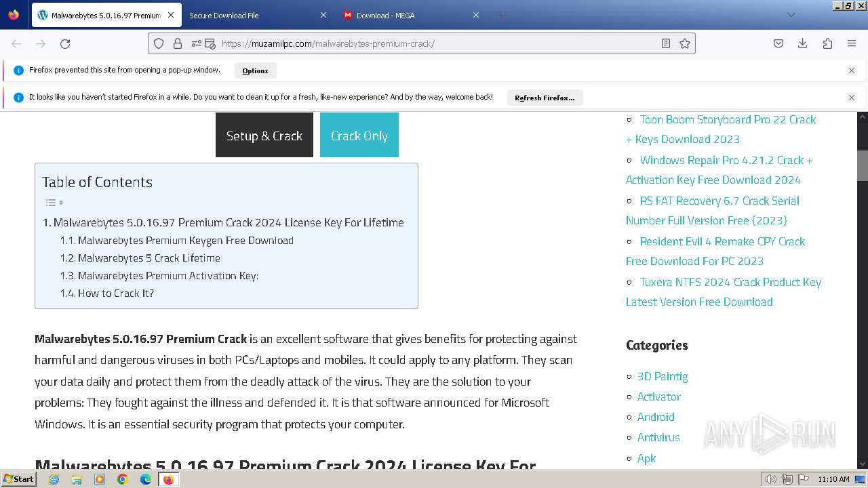Click the Setup & Crack button
Viewport: 868px width, 488px height.
tap(264, 135)
